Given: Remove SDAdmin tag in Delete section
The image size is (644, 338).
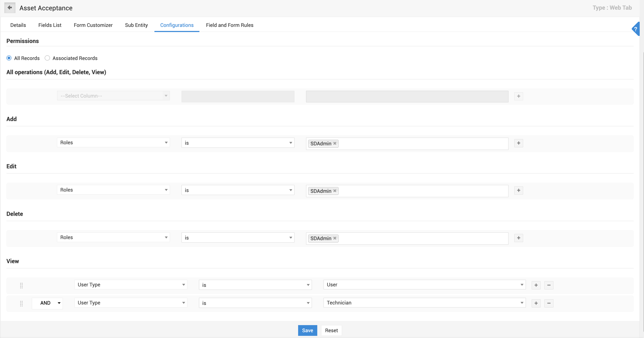Looking at the screenshot, I should tap(335, 238).
